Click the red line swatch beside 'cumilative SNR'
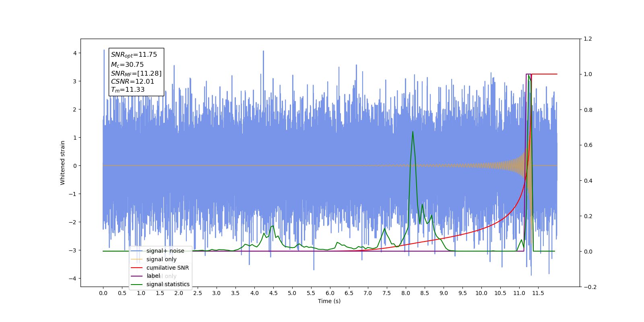644x322 pixels. [137, 268]
